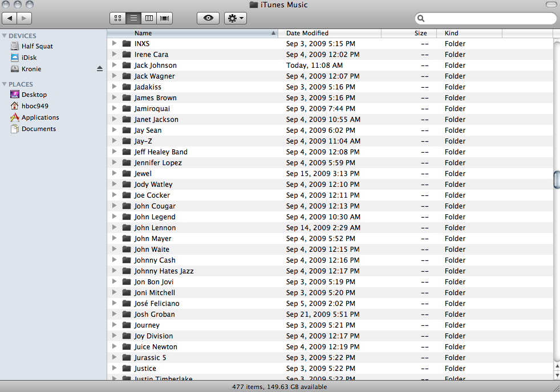Screen dimensions: 560x392
Task: Toggle list view mode
Action: click(133, 18)
